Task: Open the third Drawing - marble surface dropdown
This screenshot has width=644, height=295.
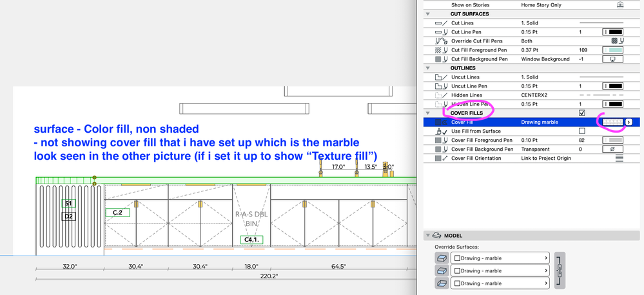Action: coord(500,283)
